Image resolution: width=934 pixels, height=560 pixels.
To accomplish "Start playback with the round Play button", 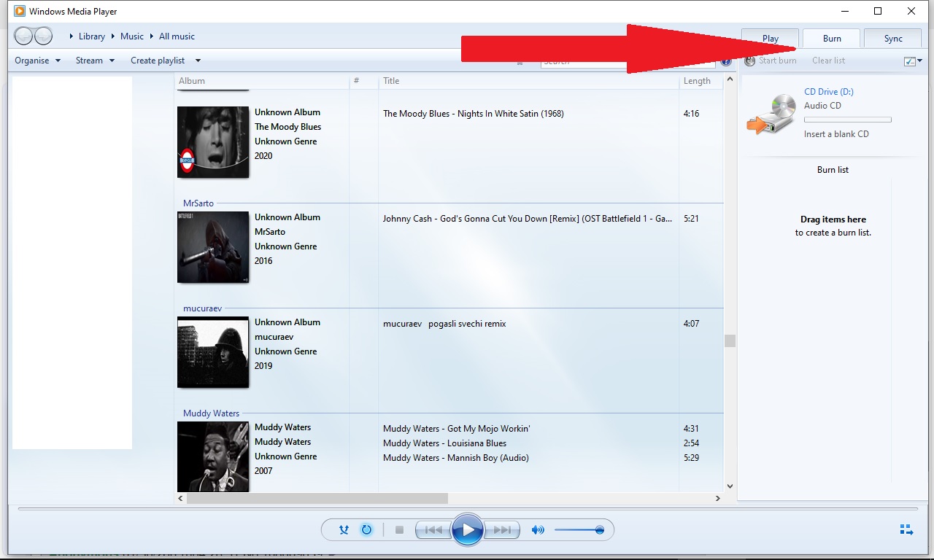I will click(468, 530).
